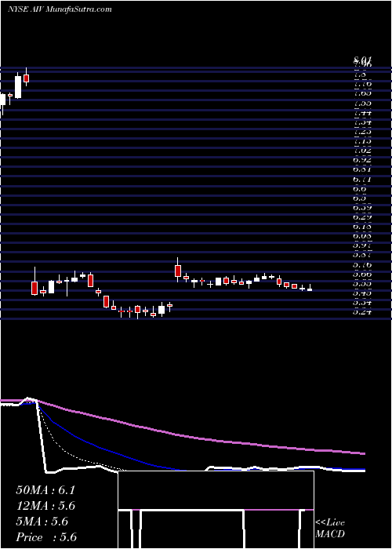Viewport: 392px width, 549px height.
Task: Click the Price : 5.6 label
Action: tap(46, 537)
